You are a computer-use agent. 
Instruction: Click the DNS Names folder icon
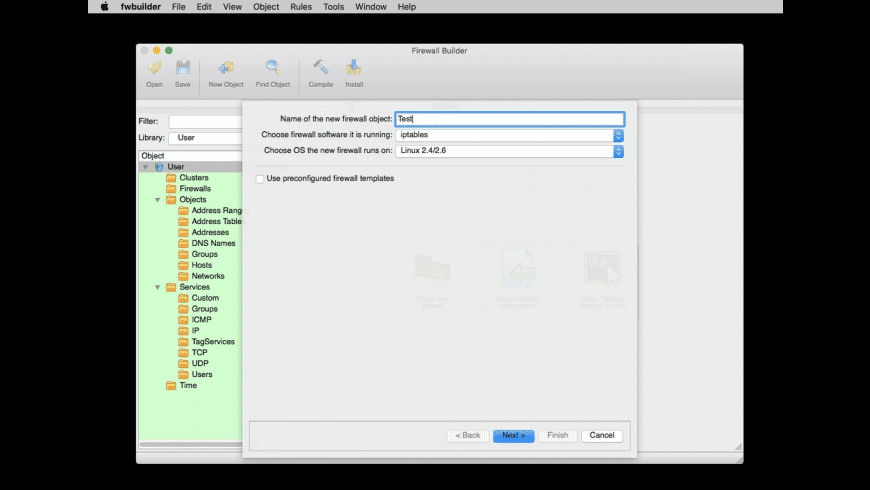(x=183, y=243)
